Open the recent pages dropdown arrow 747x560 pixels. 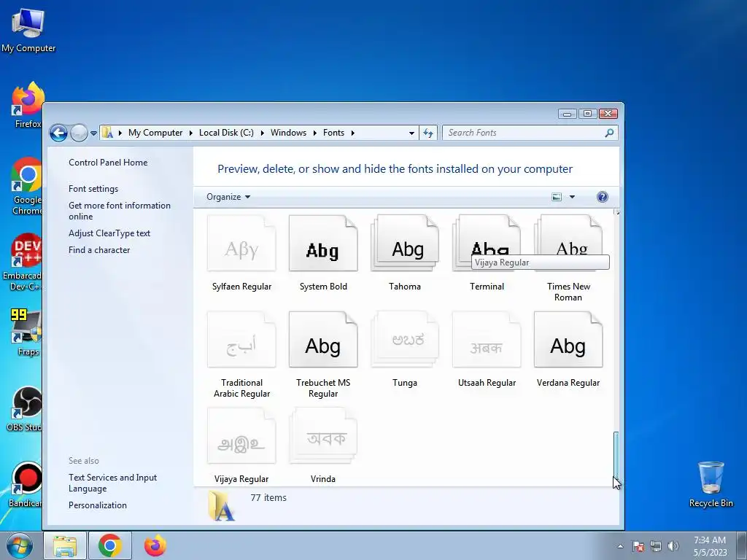pyautogui.click(x=94, y=133)
